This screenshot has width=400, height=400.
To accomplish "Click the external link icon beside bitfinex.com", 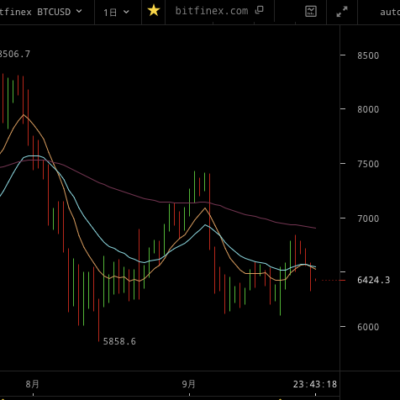I will click(x=259, y=10).
